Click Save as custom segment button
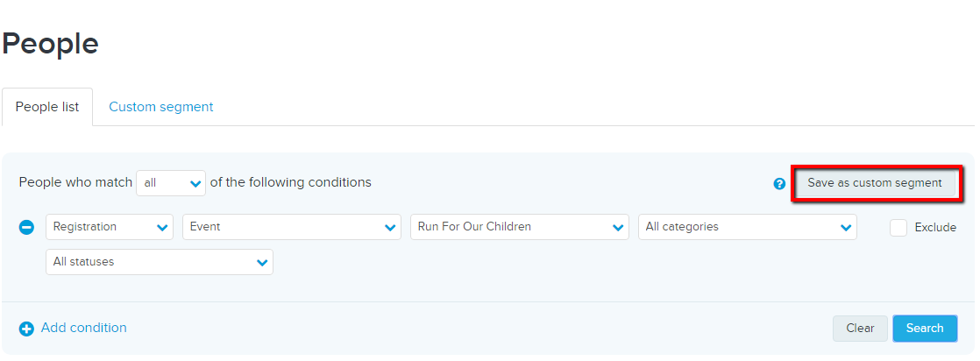This screenshot has height=361, width=980. point(875,183)
